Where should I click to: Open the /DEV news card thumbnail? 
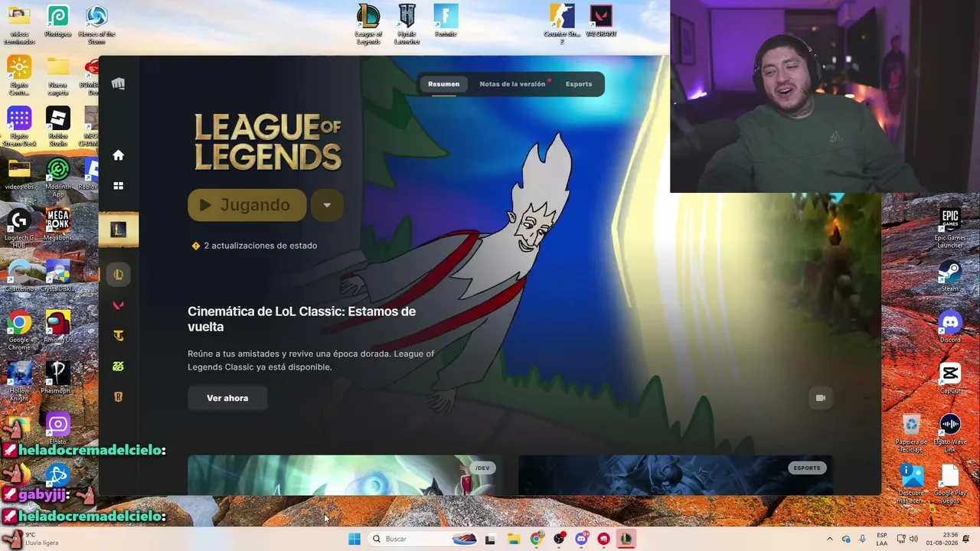pos(345,475)
